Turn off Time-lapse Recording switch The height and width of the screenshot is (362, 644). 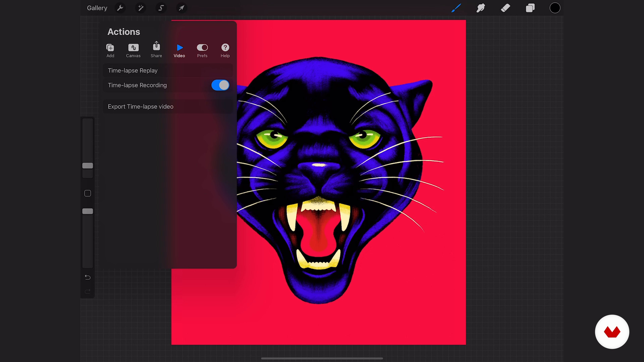click(220, 85)
